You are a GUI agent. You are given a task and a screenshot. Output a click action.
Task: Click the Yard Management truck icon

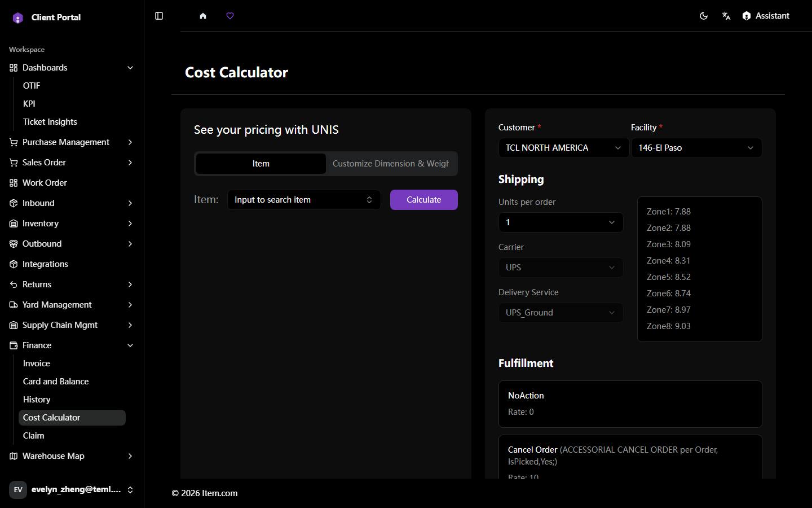click(14, 305)
